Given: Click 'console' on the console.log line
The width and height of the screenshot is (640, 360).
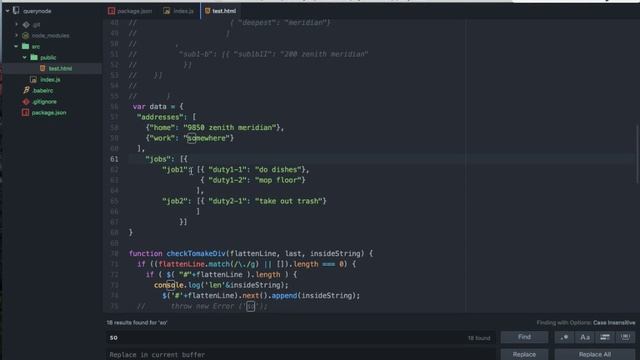Looking at the screenshot, I should (x=169, y=285).
